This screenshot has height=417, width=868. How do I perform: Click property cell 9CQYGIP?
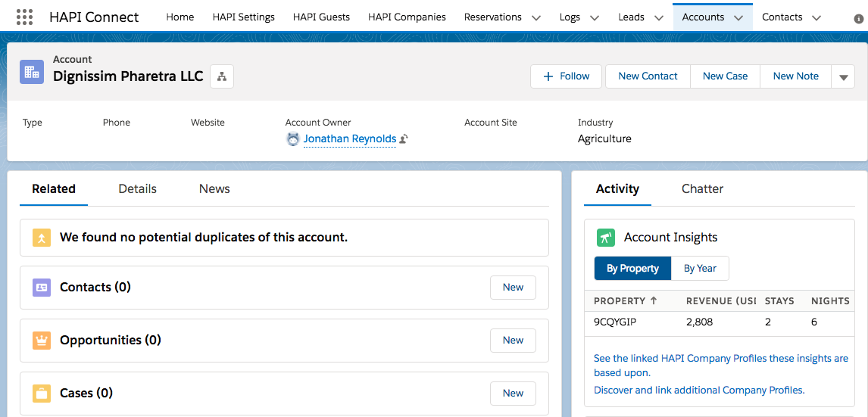coord(615,322)
